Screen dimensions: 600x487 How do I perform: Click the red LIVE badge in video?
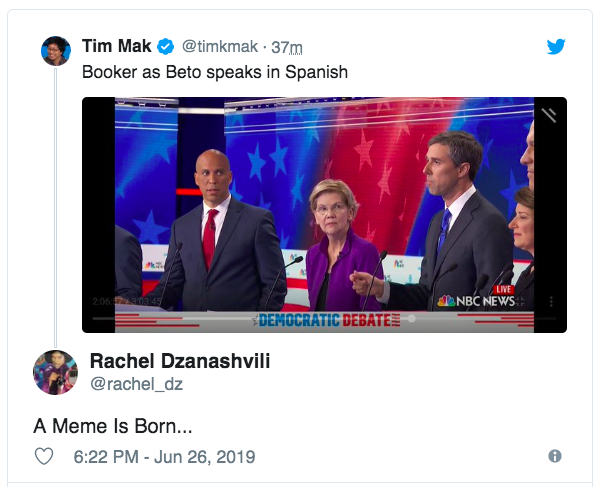pos(503,290)
